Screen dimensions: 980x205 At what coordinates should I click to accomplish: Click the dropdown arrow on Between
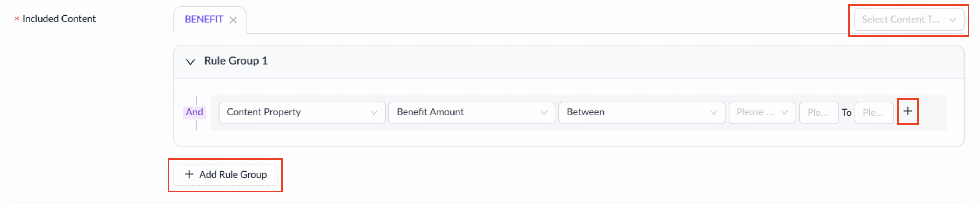coord(714,113)
